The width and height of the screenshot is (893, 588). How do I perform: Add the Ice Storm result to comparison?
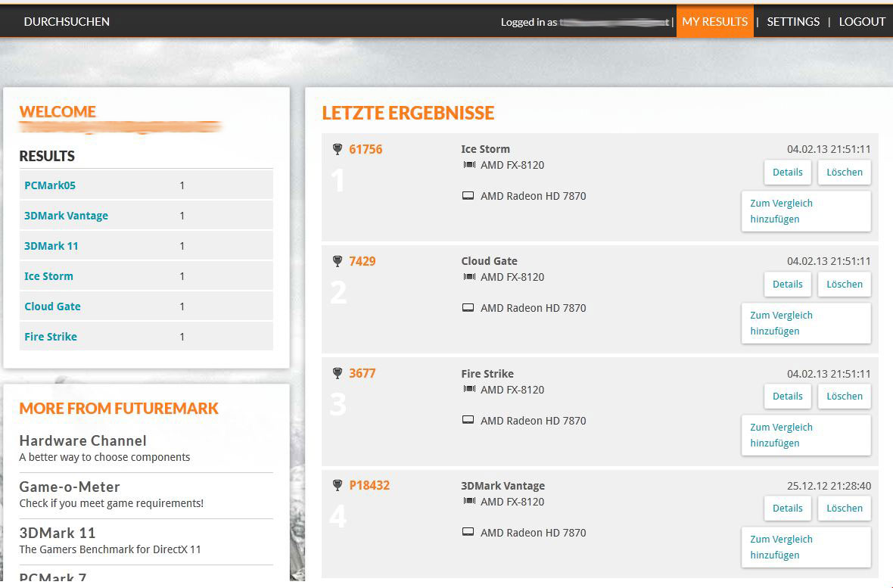(806, 211)
